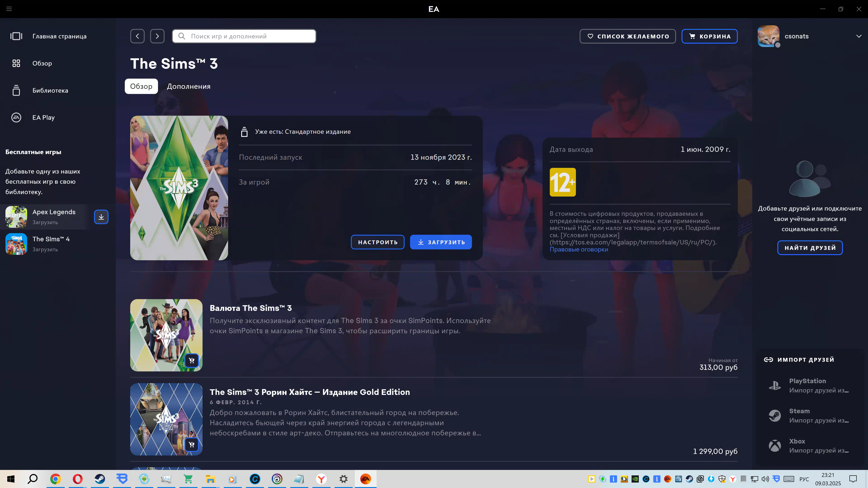Open The Sims 3 Рорин Хайтс Gold Edition title
The height and width of the screenshot is (488, 868).
[310, 392]
